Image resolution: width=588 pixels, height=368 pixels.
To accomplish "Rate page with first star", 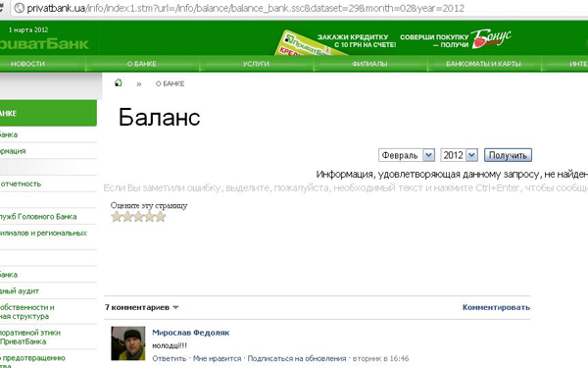I will tap(117, 217).
